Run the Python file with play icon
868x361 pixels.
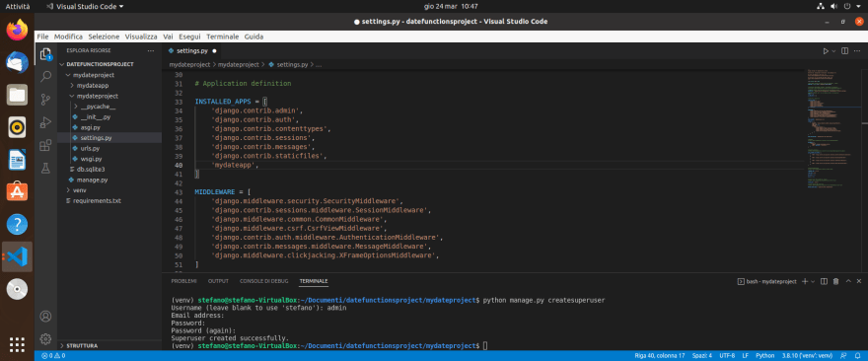coord(826,51)
